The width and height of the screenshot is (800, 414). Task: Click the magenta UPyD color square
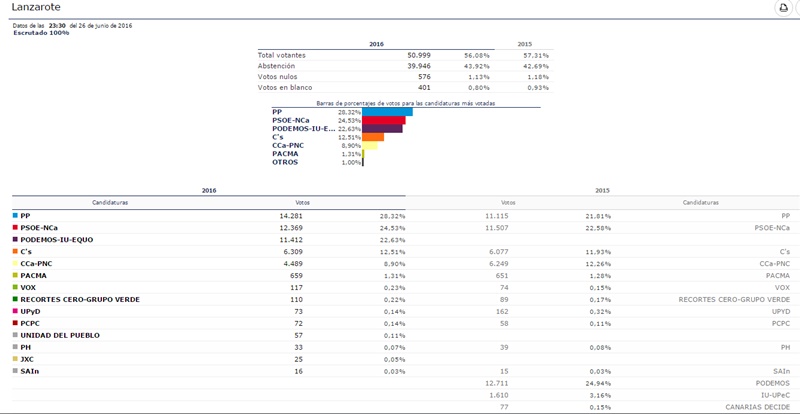coord(15,311)
